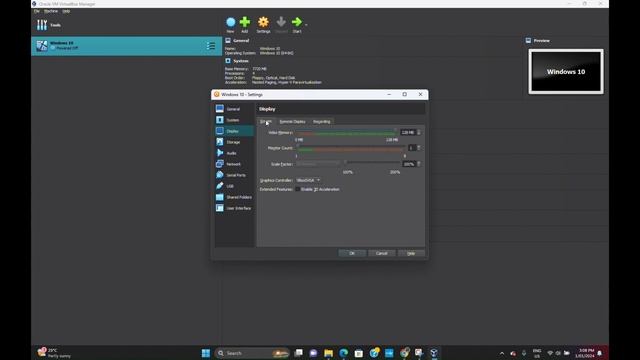The image size is (640, 360).
Task: Open File Explorer from the taskbar
Action: click(329, 353)
